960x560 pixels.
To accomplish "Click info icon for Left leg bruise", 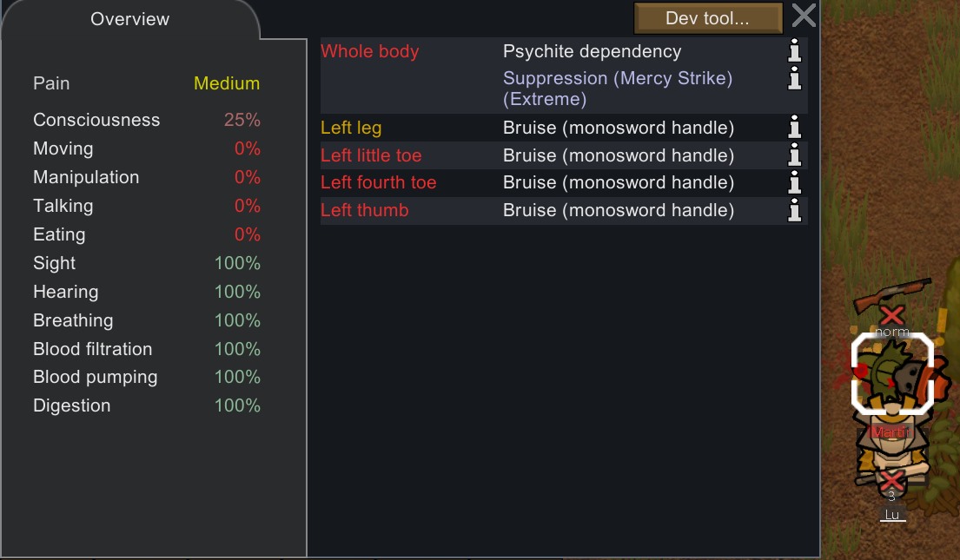I will point(794,128).
